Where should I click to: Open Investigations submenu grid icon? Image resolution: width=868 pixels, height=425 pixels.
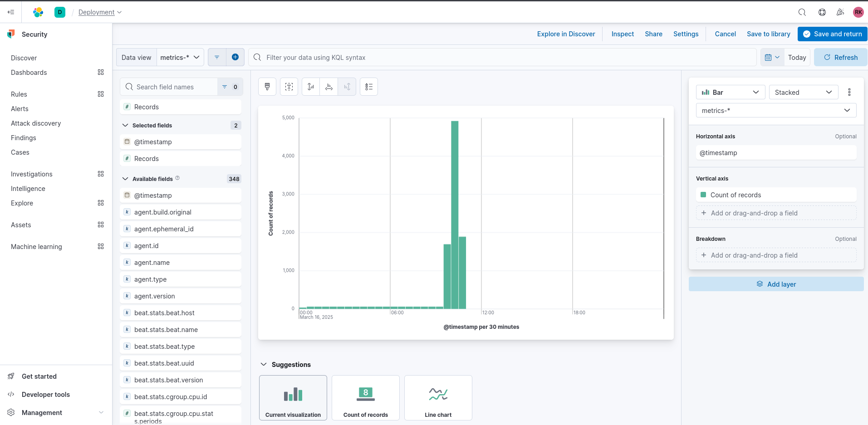(x=101, y=174)
